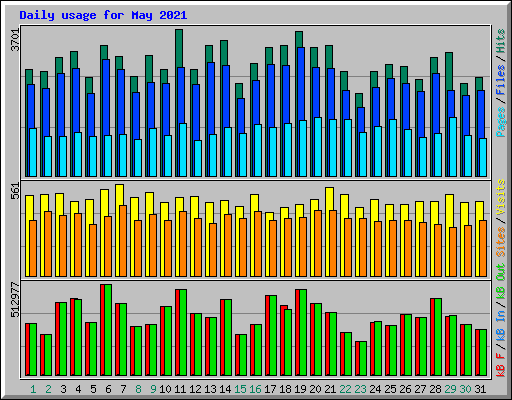The width and height of the screenshot is (512, 400).
Task: Click the Hits legend label
Action: tap(501, 41)
